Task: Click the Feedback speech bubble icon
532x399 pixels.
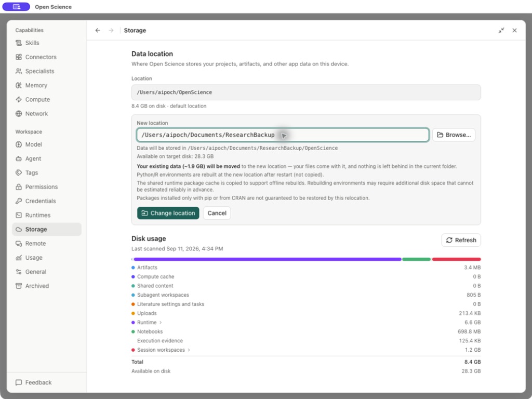Action: tap(19, 382)
